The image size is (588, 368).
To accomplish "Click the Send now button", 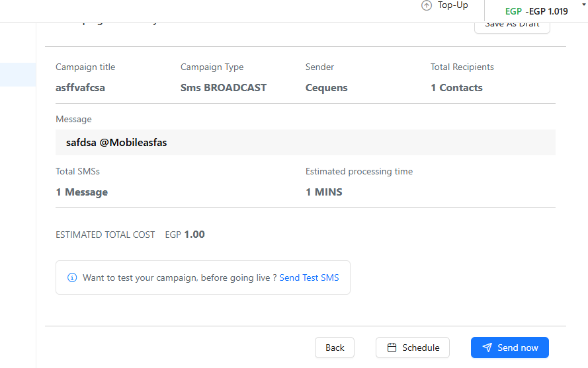I will 510,348.
